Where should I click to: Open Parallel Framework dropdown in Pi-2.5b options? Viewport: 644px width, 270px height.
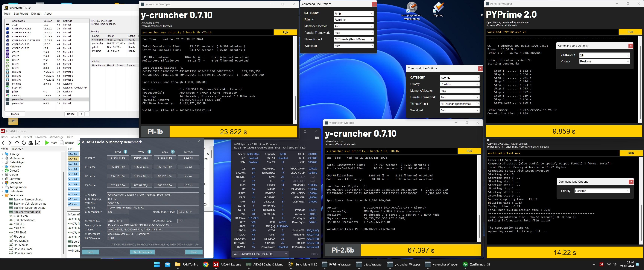pos(459,97)
